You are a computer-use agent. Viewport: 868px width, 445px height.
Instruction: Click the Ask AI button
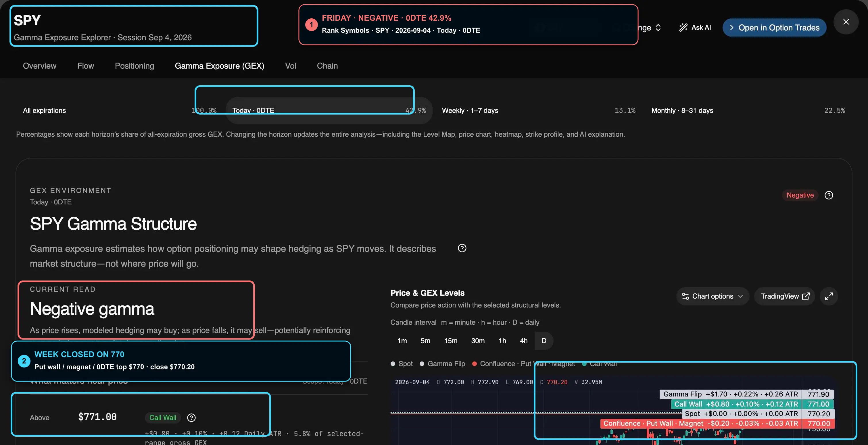pyautogui.click(x=695, y=27)
